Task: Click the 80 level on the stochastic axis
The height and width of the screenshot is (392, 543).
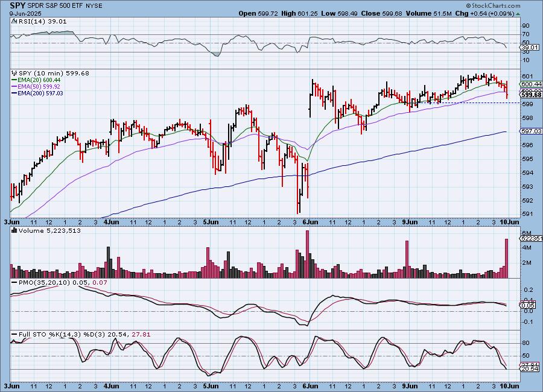Action: 526,343
